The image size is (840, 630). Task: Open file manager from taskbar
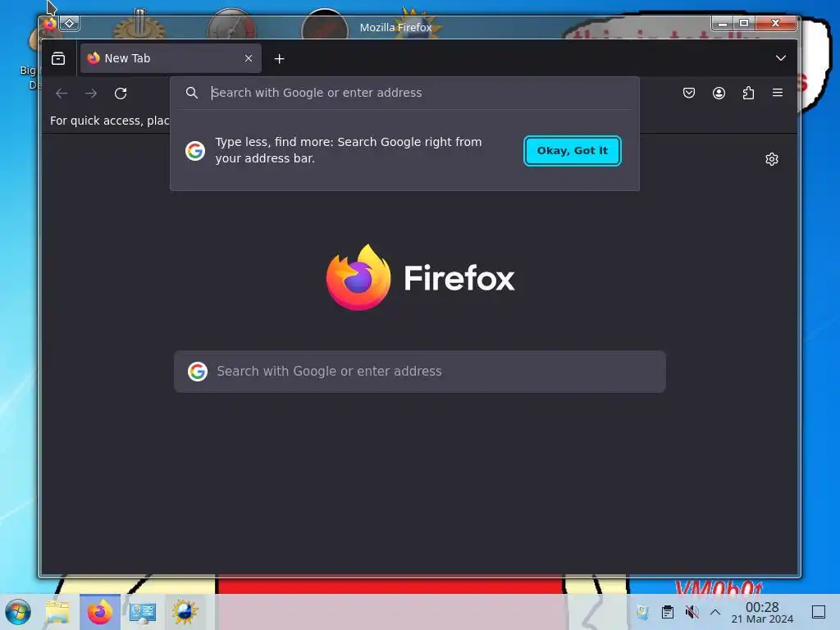(58, 612)
